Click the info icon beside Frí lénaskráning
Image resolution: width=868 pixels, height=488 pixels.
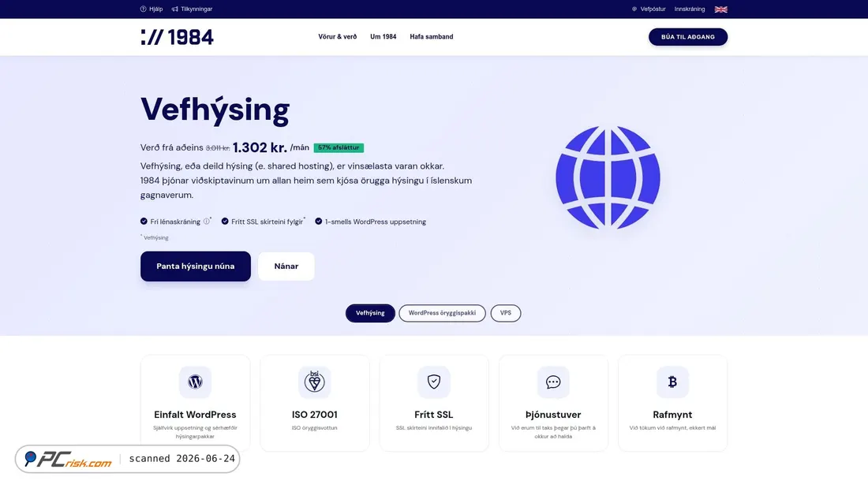click(207, 222)
